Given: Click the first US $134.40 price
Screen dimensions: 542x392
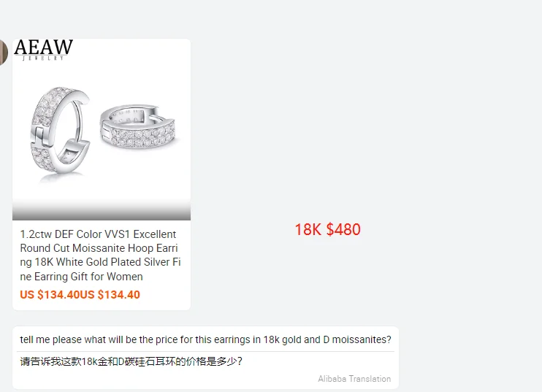Looking at the screenshot, I should tap(50, 295).
